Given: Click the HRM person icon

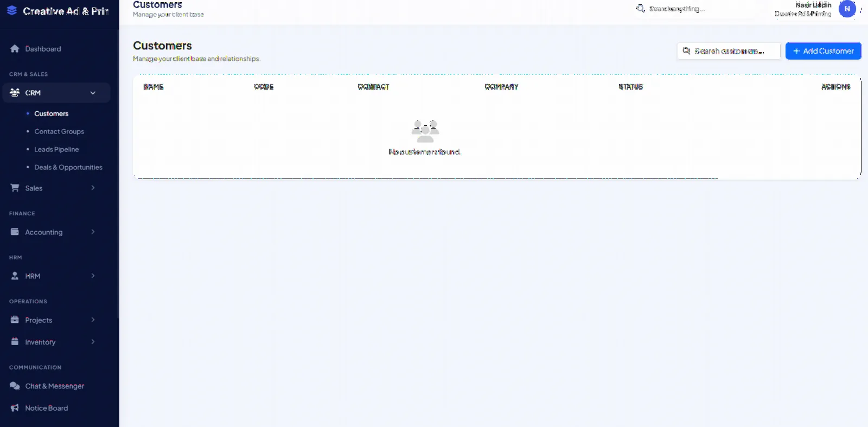Looking at the screenshot, I should 15,276.
